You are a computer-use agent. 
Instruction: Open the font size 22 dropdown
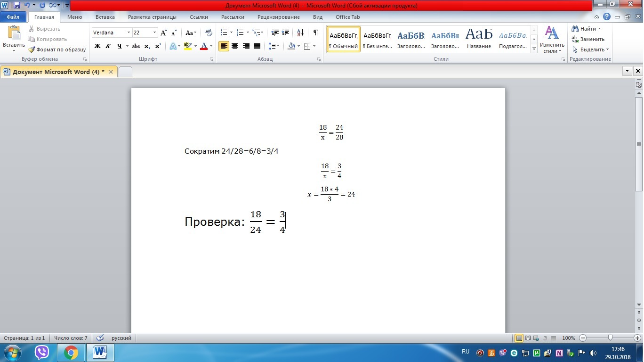154,33
